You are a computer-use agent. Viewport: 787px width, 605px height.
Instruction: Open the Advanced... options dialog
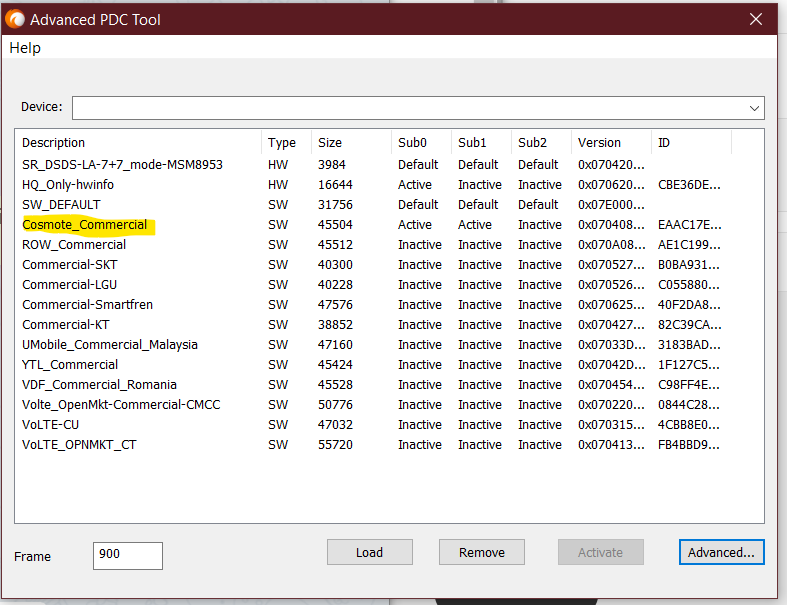pos(720,552)
